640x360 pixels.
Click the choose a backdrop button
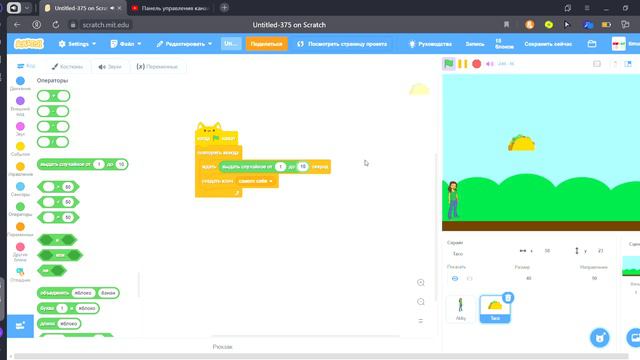click(x=634, y=338)
